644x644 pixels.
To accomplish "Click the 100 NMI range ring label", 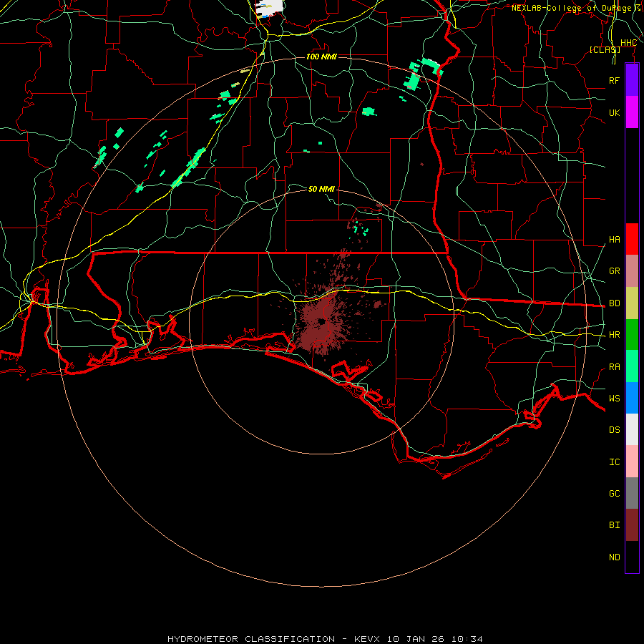I will [321, 57].
